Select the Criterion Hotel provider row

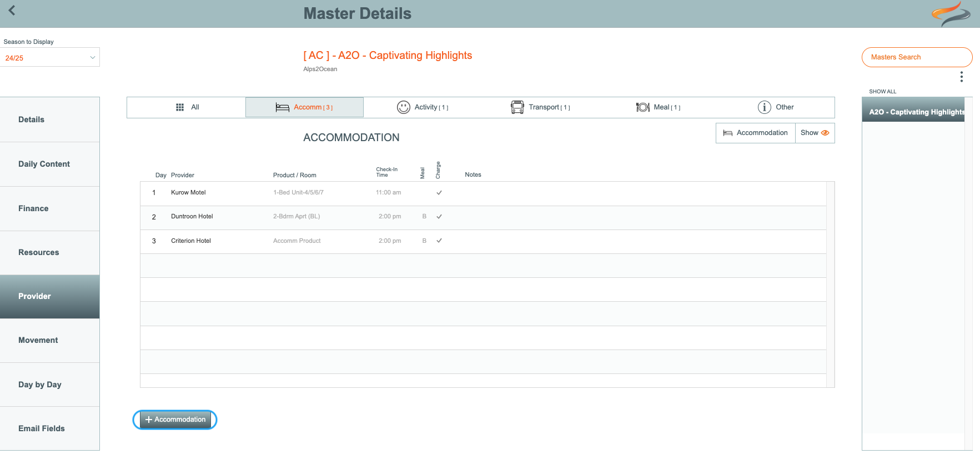pos(483,241)
